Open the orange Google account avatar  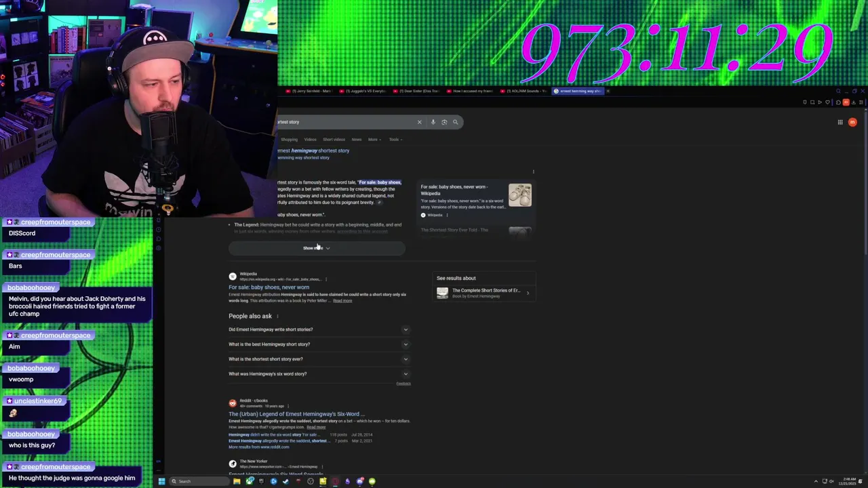coord(852,122)
